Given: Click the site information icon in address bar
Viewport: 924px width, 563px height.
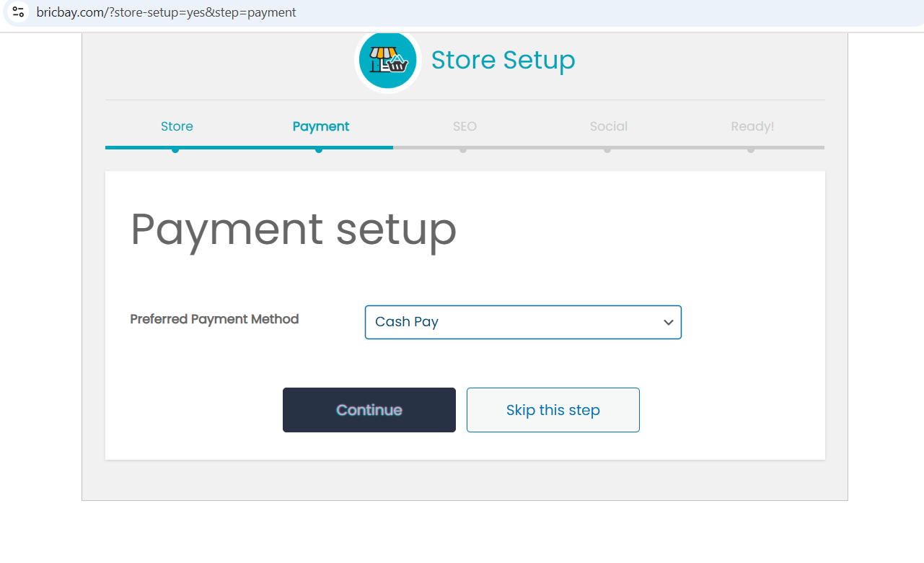Looking at the screenshot, I should point(19,12).
